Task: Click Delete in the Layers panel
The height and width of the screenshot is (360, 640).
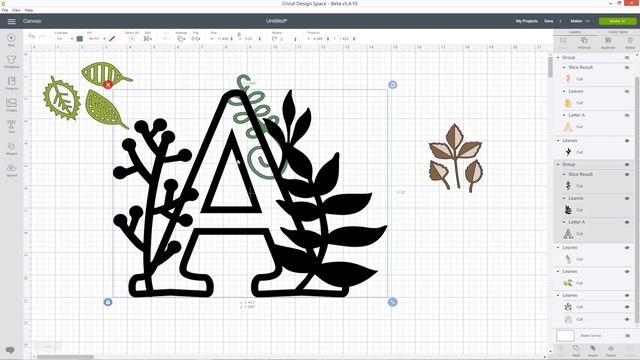Action: (630, 42)
